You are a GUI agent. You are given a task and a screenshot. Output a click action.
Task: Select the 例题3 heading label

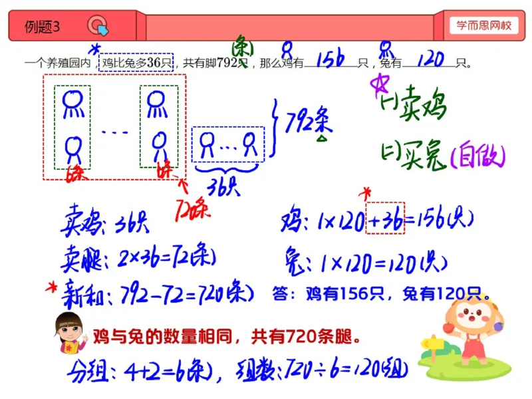click(x=42, y=27)
